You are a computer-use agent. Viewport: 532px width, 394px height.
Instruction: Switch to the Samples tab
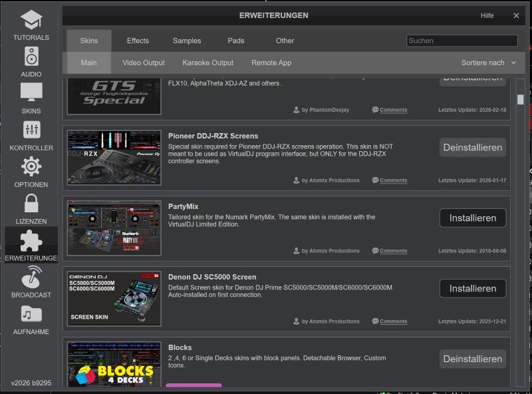187,41
